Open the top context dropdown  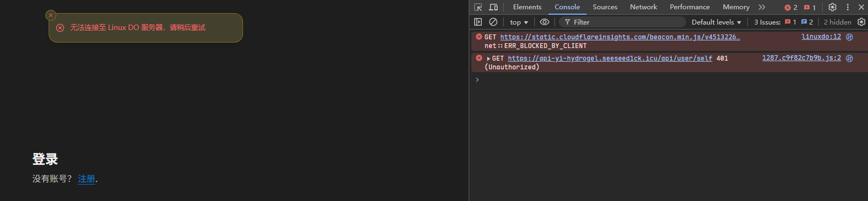(x=519, y=22)
